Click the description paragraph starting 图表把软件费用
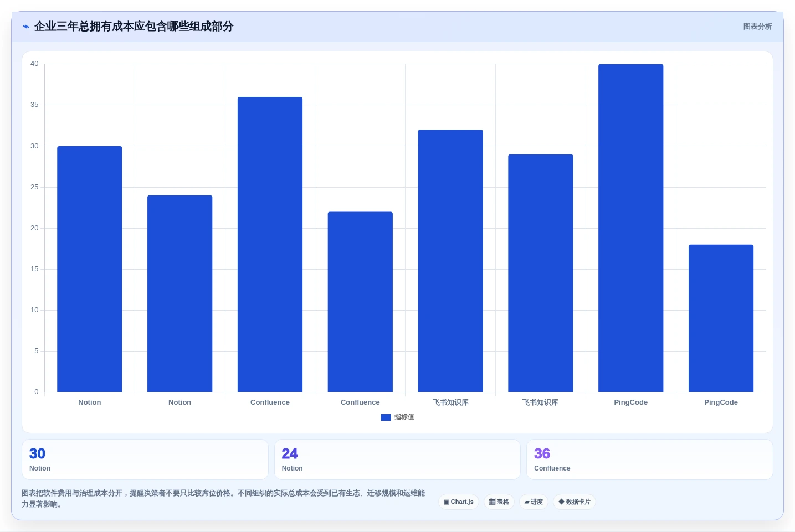The image size is (795, 532). pos(223,499)
